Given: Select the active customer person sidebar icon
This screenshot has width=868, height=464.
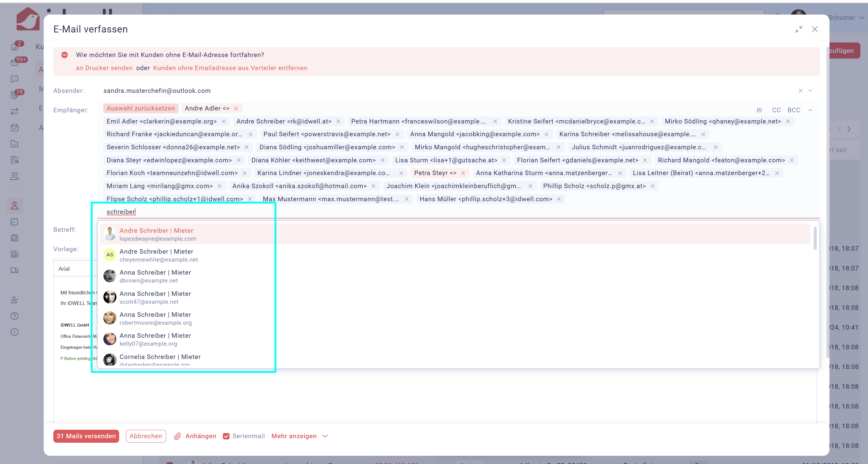Looking at the screenshot, I should (x=15, y=205).
